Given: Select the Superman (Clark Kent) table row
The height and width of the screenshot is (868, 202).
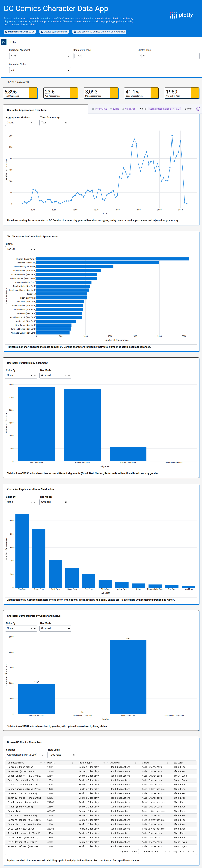Looking at the screenshot, I should click(x=101, y=771).
